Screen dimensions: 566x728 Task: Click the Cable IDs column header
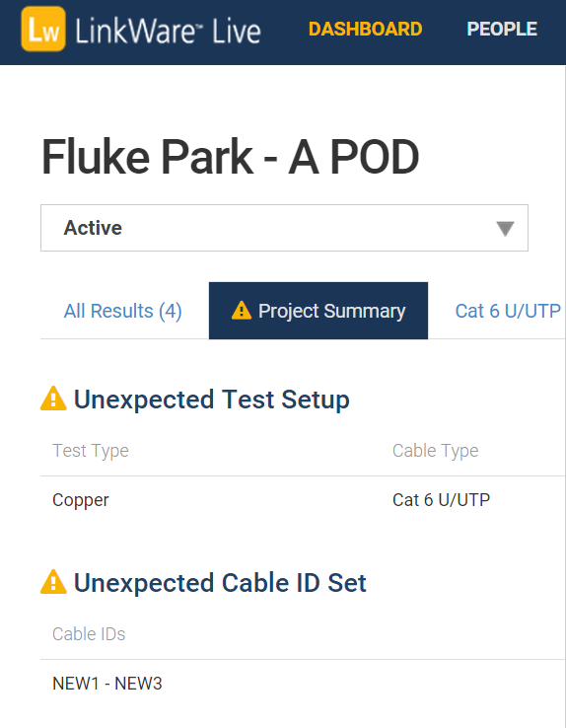coord(89,634)
